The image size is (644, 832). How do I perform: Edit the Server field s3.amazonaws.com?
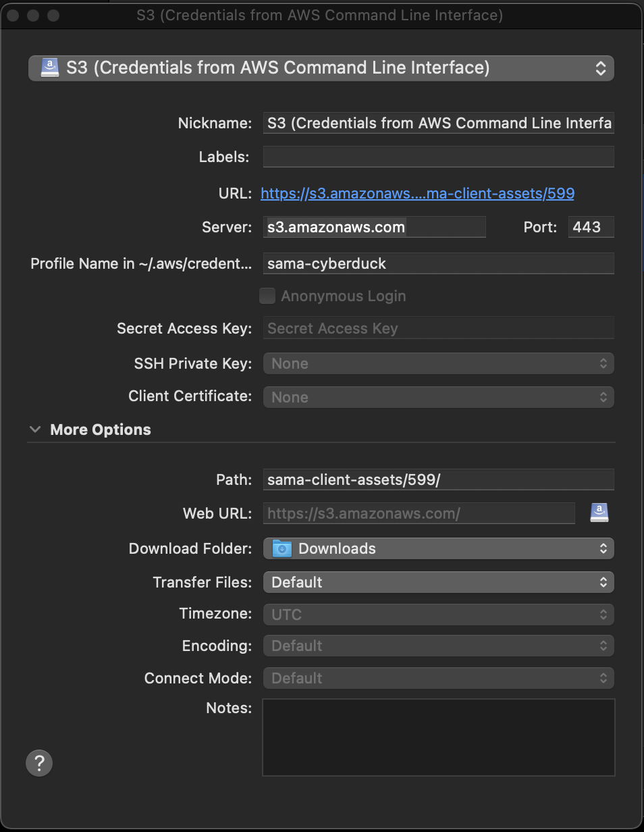374,227
